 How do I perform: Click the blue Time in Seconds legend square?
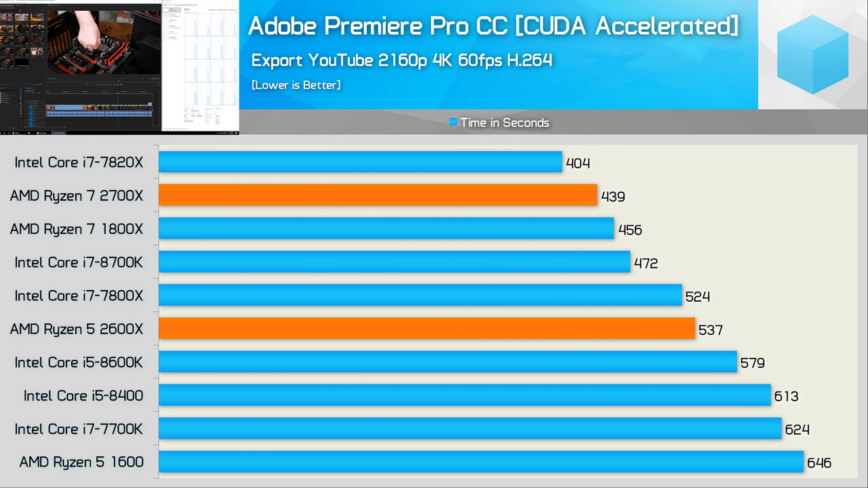[453, 123]
